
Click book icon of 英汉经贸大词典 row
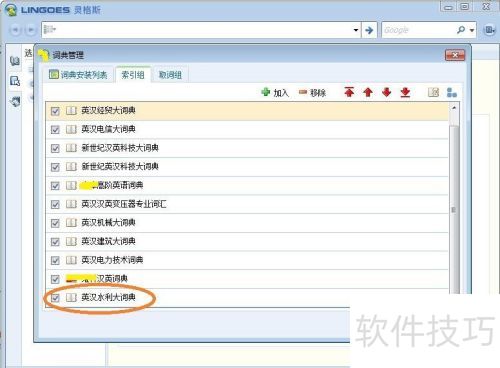tap(71, 111)
